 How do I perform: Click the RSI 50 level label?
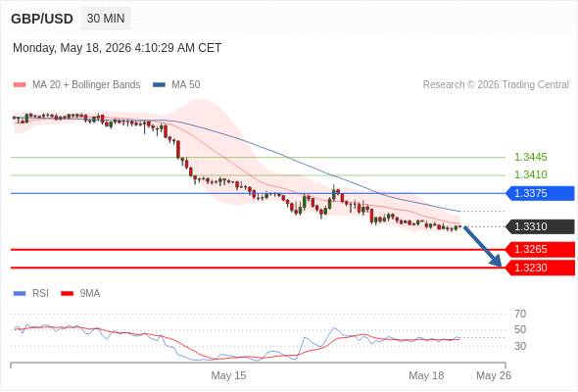[x=520, y=329]
